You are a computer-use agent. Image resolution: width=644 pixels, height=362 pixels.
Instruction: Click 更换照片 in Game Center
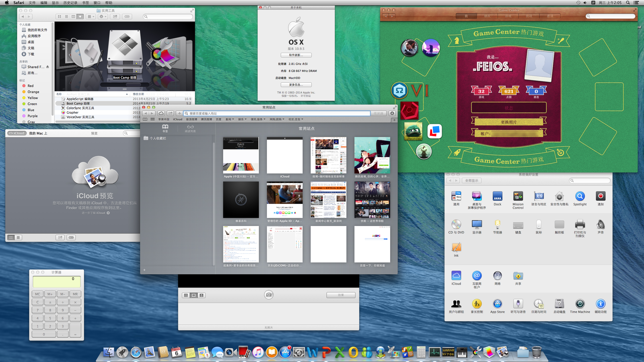coord(508,122)
